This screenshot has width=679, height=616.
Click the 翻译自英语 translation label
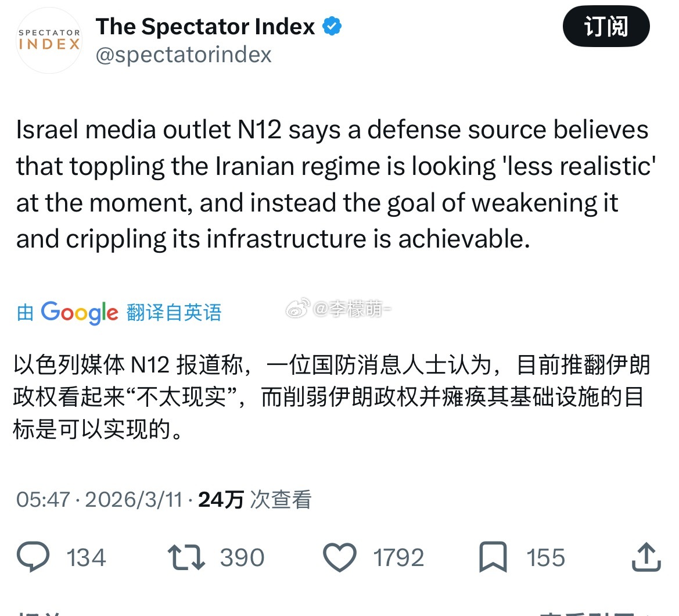tap(174, 313)
